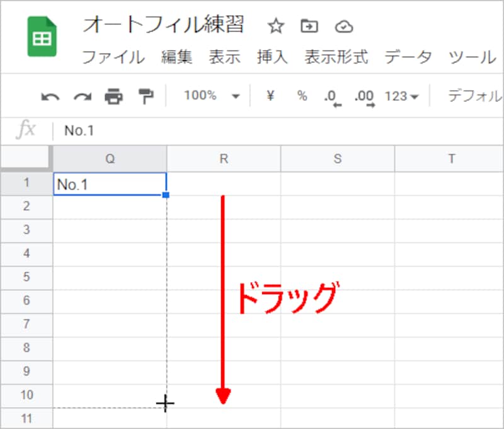The image size is (504, 429).
Task: Open the ファイル menu
Action: tap(113, 57)
